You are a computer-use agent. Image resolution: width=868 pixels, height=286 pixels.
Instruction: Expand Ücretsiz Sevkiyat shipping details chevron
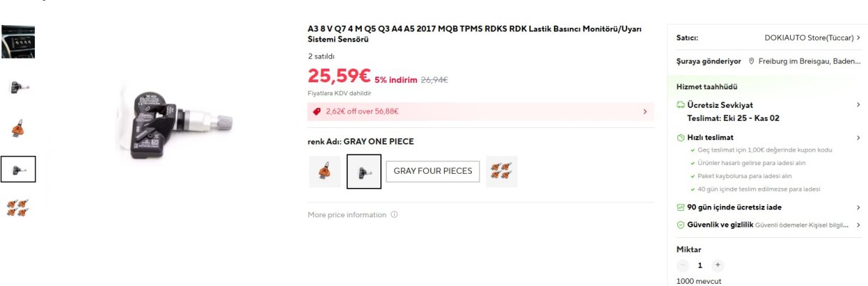[x=857, y=105]
